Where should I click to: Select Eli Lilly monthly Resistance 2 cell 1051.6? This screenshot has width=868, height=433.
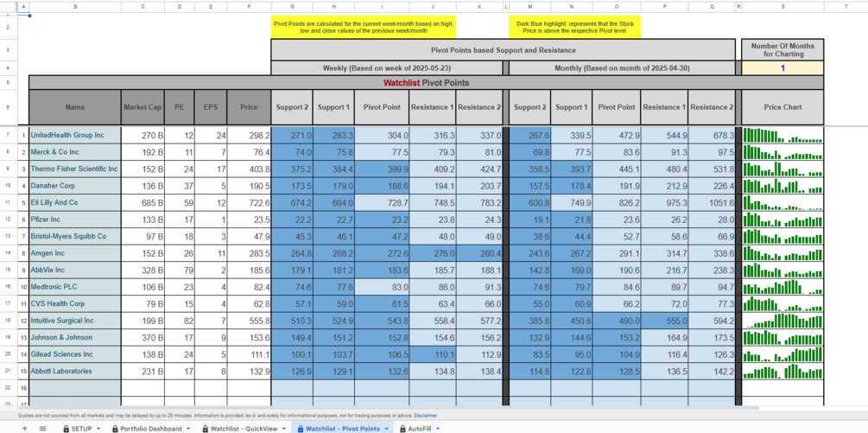712,202
